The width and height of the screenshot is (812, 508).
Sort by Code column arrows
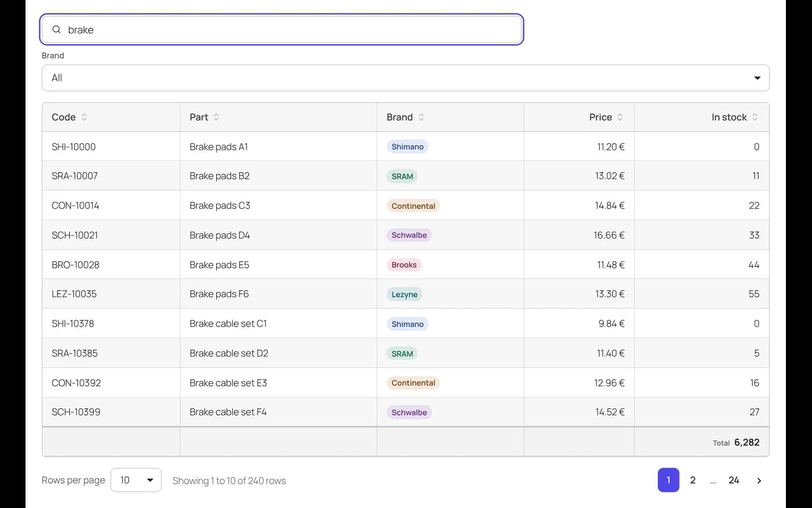[84, 117]
